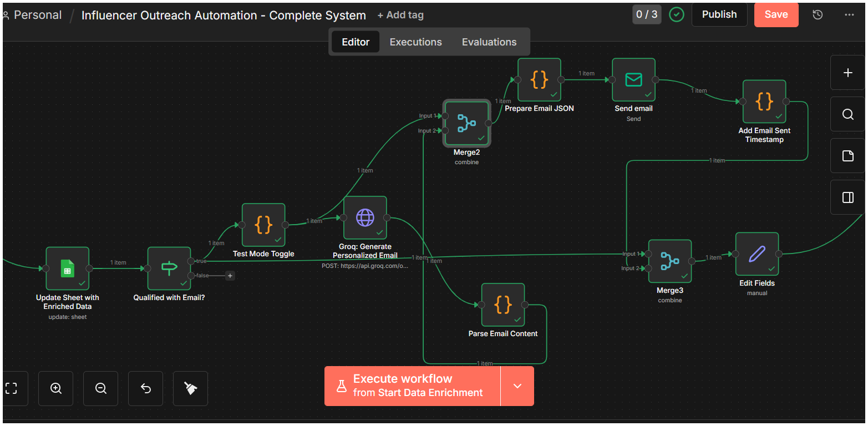Zoom in on the workflow canvas
The width and height of the screenshot is (868, 426).
coord(56,388)
